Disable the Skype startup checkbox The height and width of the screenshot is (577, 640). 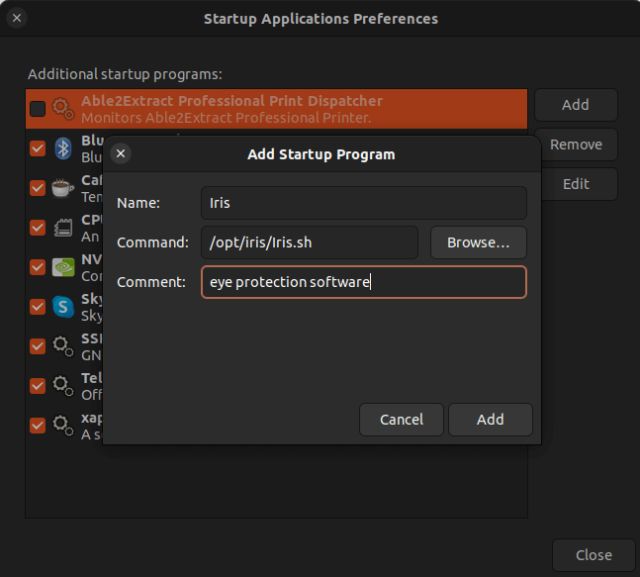38,306
